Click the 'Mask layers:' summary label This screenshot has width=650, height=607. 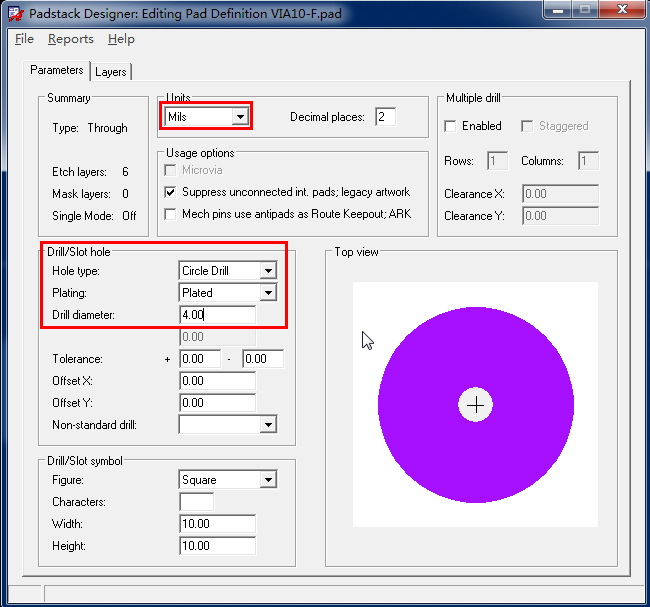click(81, 194)
